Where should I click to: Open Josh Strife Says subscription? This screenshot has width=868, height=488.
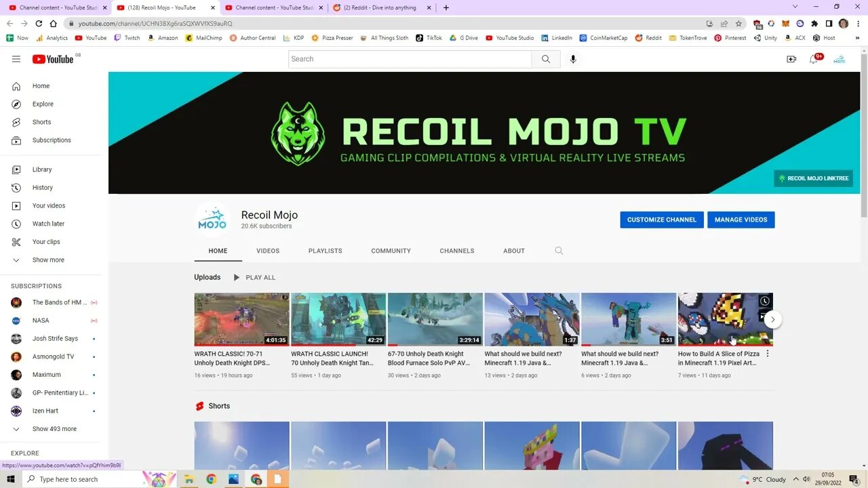click(54, 339)
